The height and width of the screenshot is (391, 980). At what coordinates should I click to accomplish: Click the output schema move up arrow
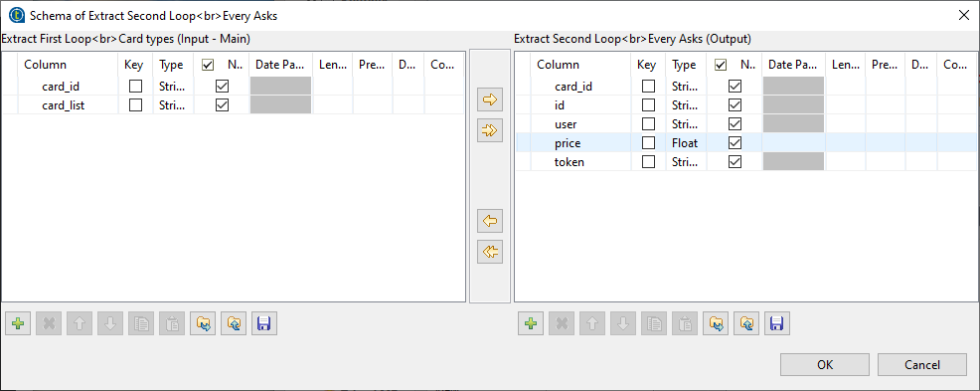click(591, 323)
